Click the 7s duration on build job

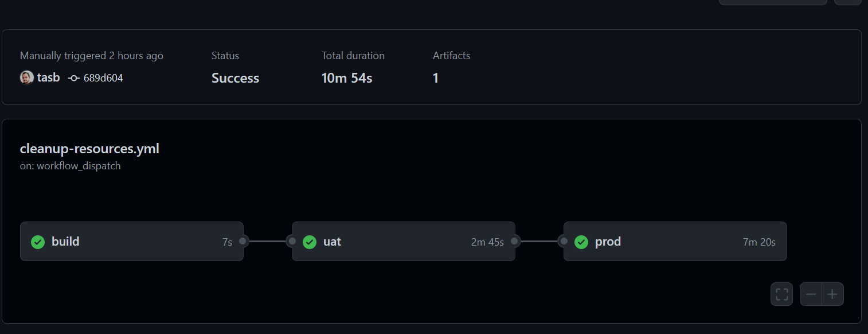click(x=228, y=242)
